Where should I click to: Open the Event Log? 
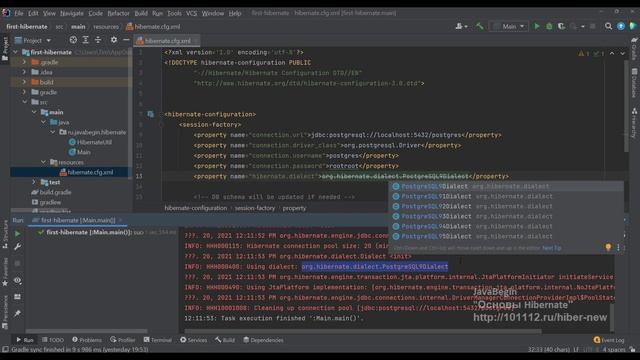[x=609, y=340]
